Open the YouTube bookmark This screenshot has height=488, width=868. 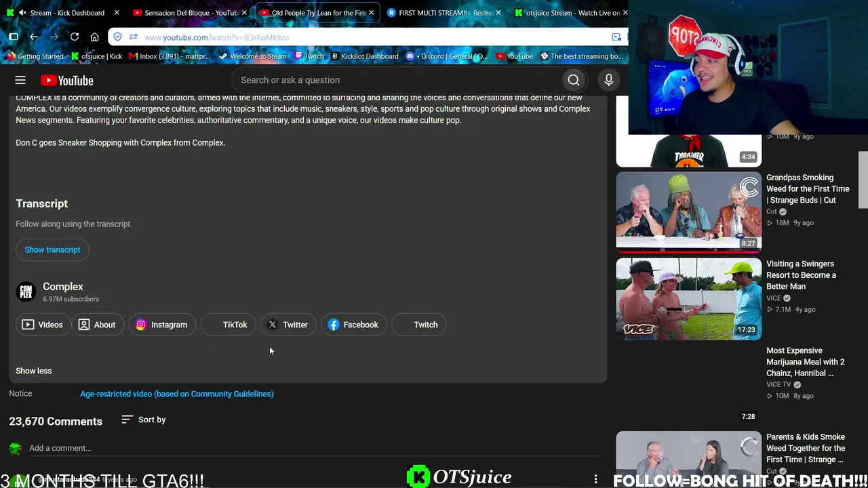tap(515, 56)
